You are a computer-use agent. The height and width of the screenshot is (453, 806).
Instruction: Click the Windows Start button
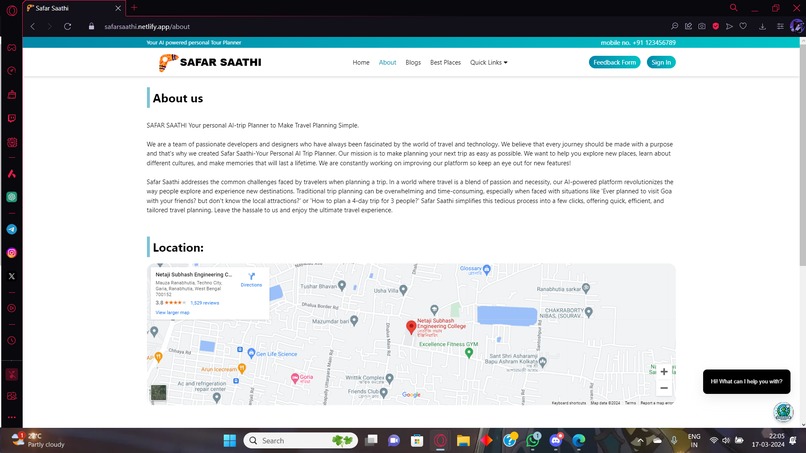coord(230,441)
